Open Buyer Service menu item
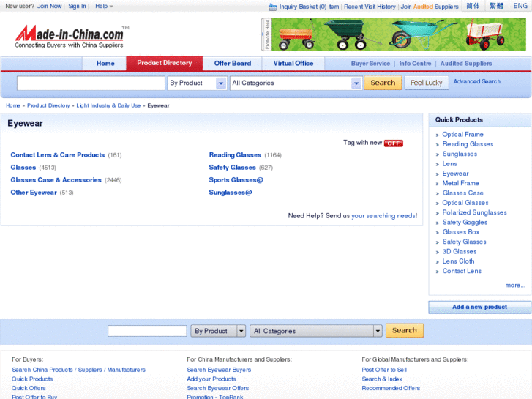 [370, 64]
